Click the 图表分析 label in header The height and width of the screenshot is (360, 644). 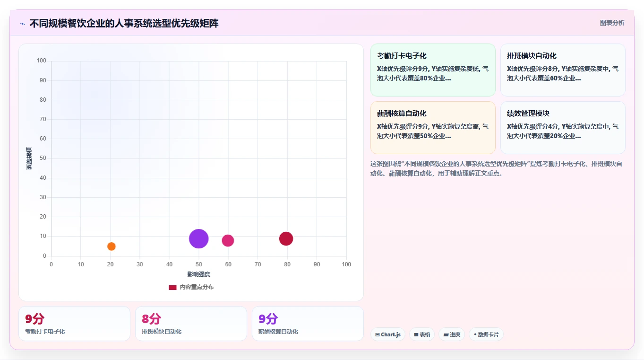point(612,23)
